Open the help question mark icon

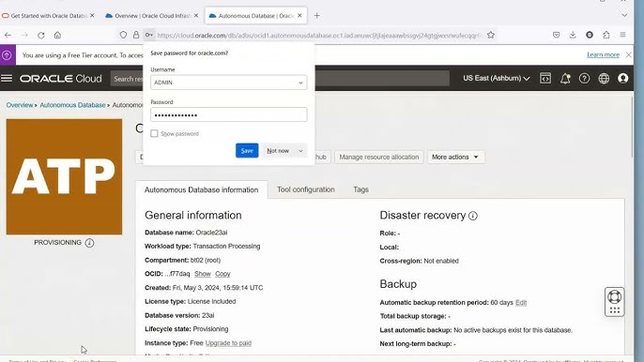pyautogui.click(x=584, y=78)
